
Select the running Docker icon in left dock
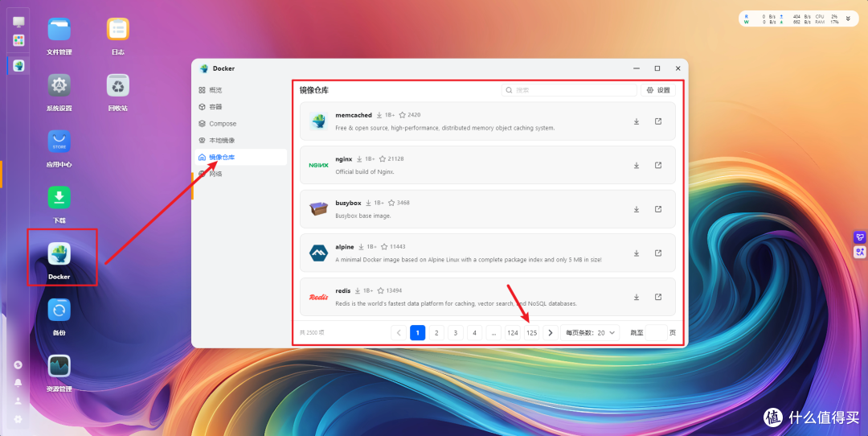tap(18, 66)
